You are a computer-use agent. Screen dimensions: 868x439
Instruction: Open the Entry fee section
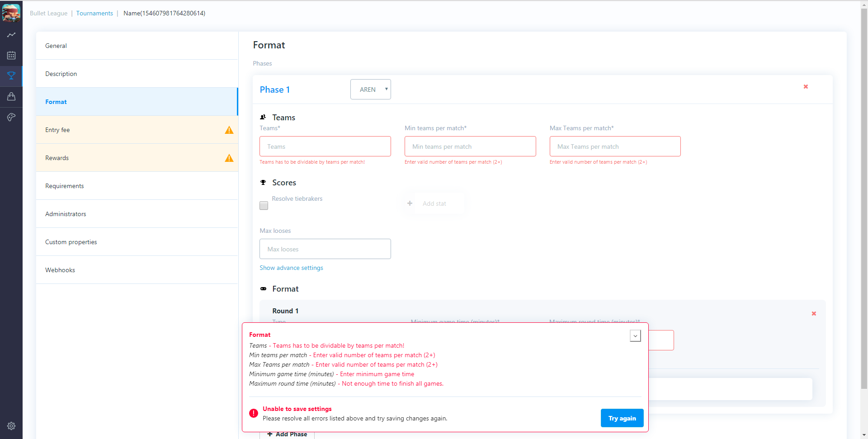click(137, 130)
